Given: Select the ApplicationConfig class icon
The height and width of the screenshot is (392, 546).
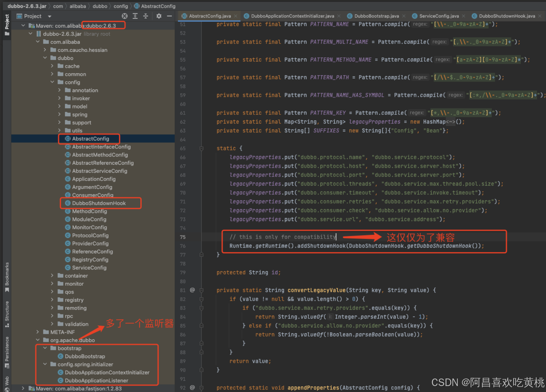Looking at the screenshot, I should click(67, 179).
